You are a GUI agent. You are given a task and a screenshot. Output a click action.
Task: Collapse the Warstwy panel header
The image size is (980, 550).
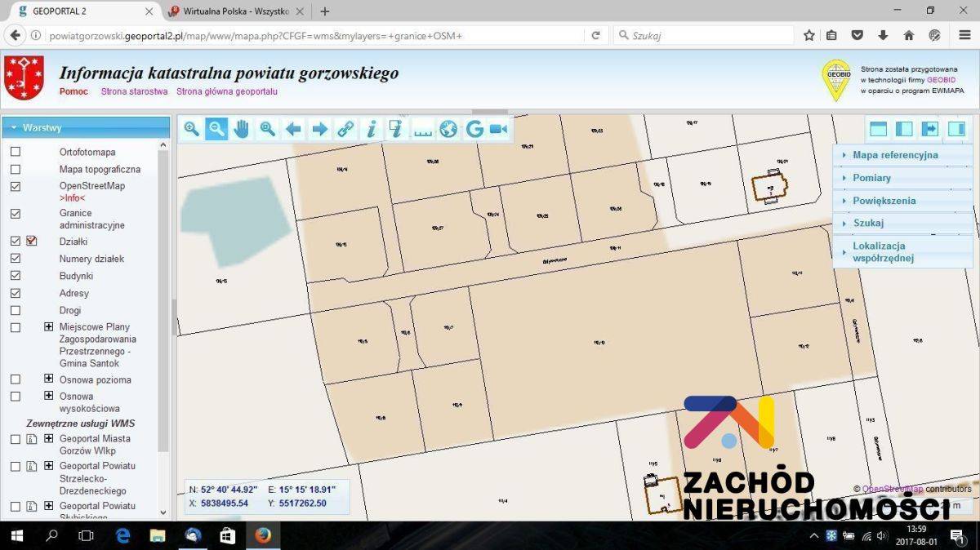coord(86,127)
